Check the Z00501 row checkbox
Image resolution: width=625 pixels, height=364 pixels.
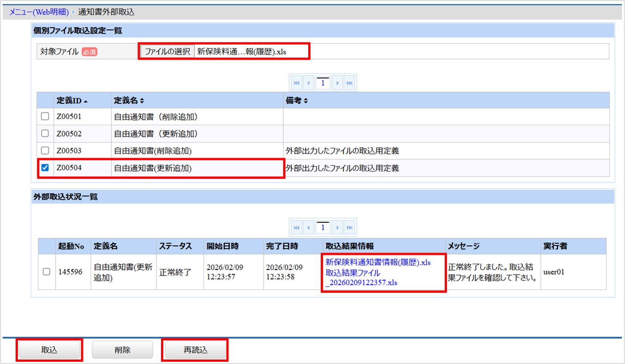point(45,117)
